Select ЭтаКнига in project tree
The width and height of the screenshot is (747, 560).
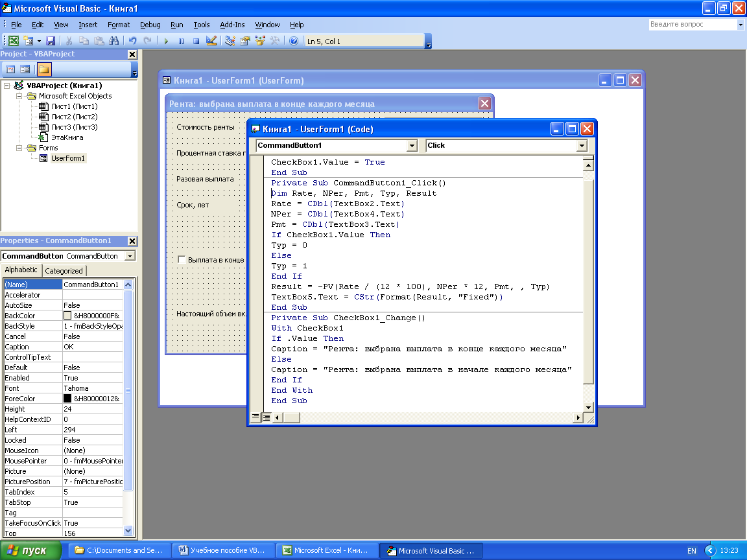click(67, 137)
